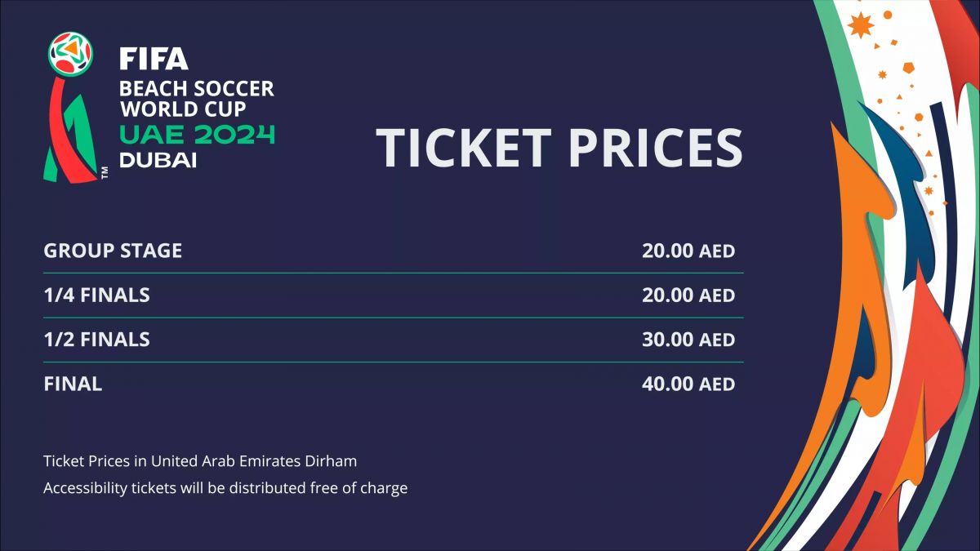Click the TICKET PRICES heading

point(559,147)
